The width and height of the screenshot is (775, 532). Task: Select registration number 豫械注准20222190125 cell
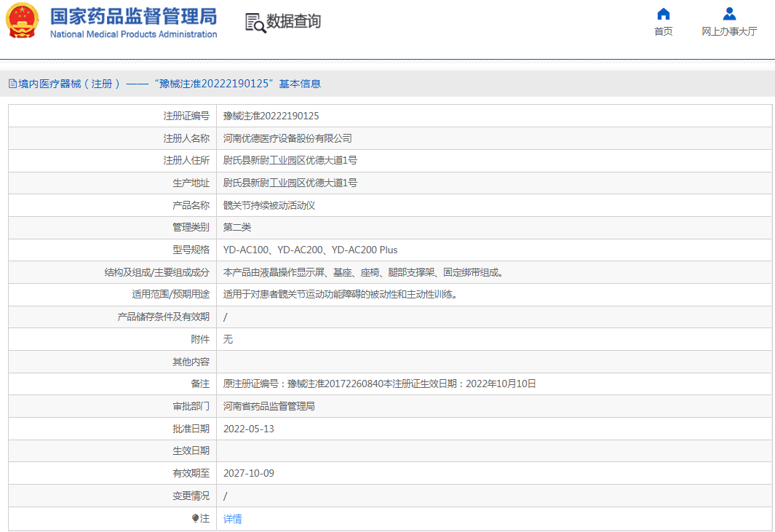271,116
